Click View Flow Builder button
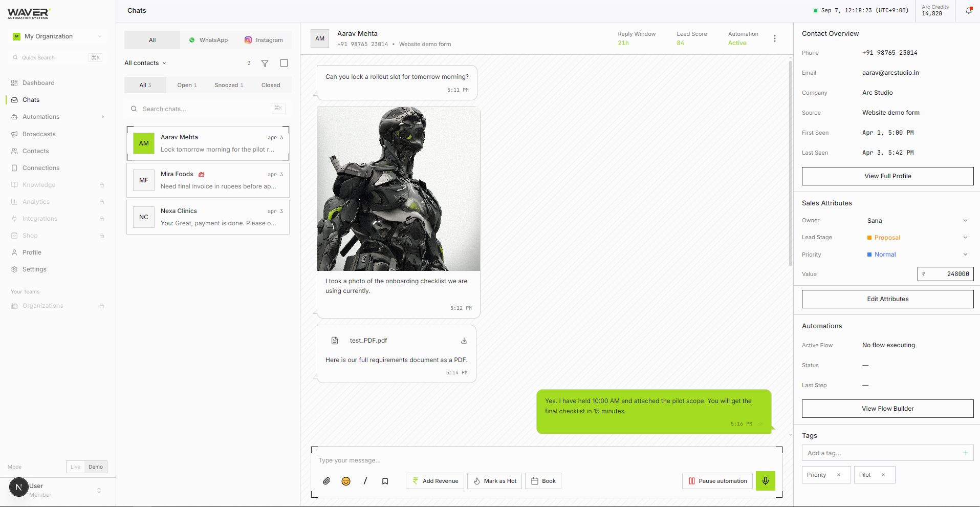The width and height of the screenshot is (980, 507). pos(887,409)
